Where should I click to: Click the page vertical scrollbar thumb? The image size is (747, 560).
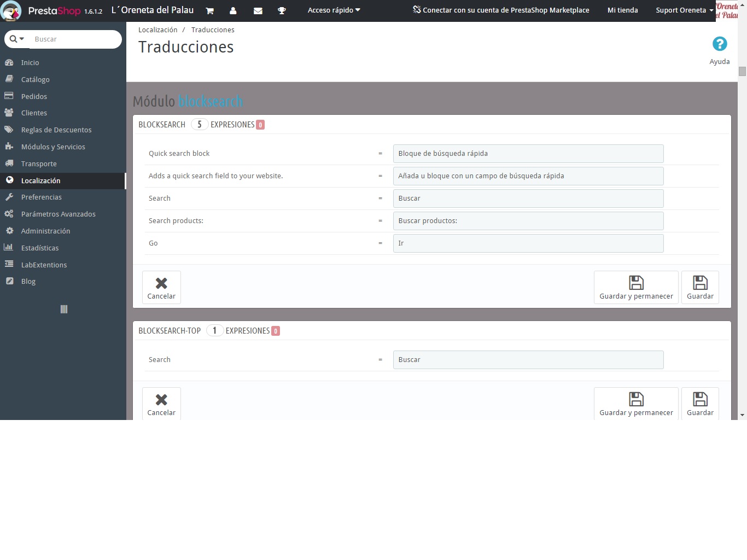(x=742, y=71)
